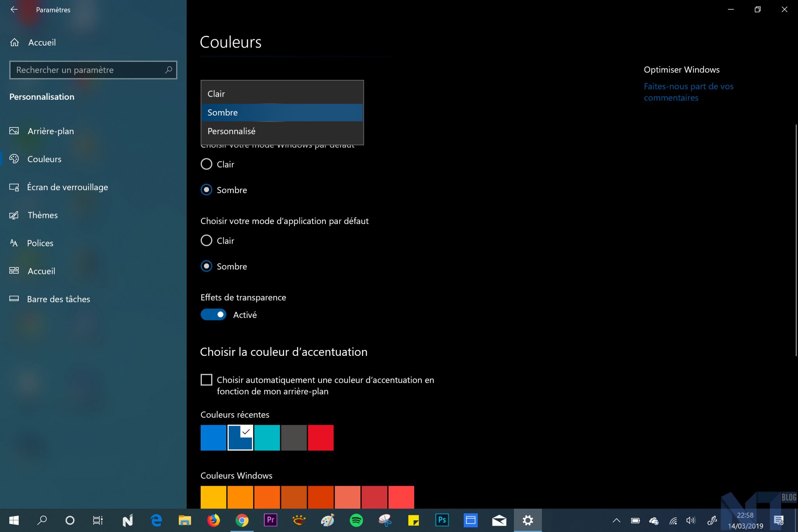Pick the red recent color swatch
798x532 pixels.
click(321, 438)
